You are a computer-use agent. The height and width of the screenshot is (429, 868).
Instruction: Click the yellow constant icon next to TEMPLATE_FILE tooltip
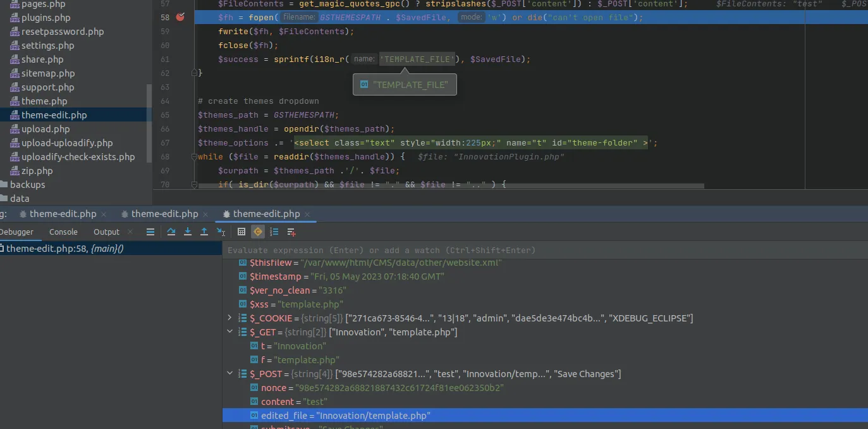pos(363,84)
